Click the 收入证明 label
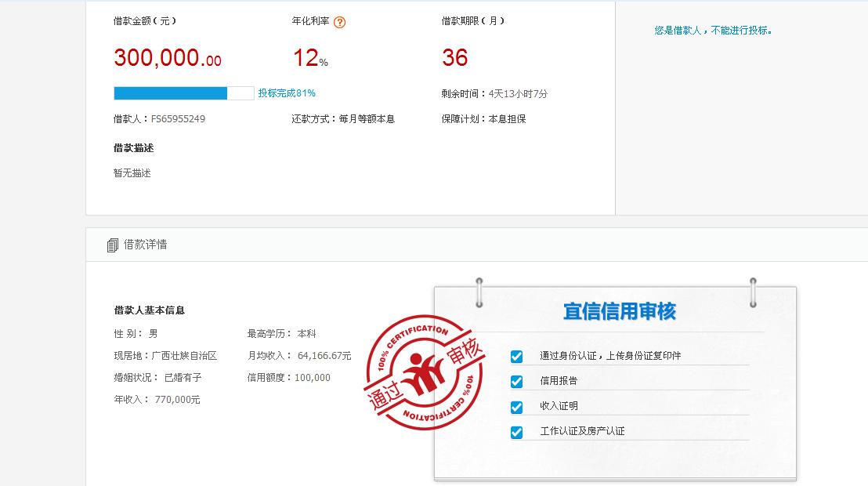Viewport: 868px width, 486px height. [x=559, y=405]
